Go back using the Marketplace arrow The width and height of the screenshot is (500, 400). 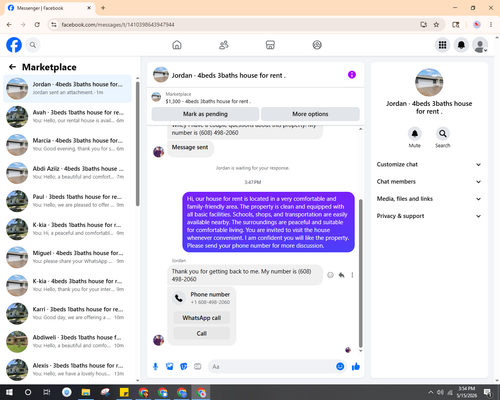(x=12, y=67)
